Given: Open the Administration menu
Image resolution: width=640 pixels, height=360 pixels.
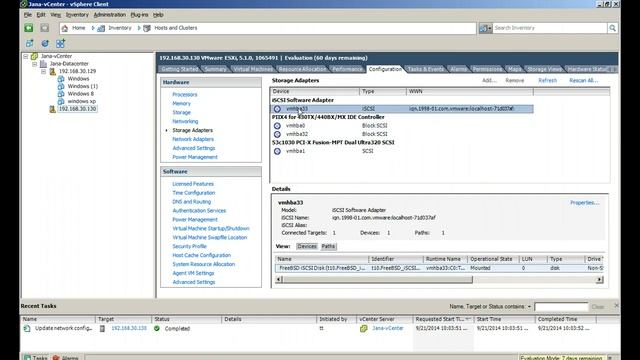Looking at the screenshot, I should [110, 15].
